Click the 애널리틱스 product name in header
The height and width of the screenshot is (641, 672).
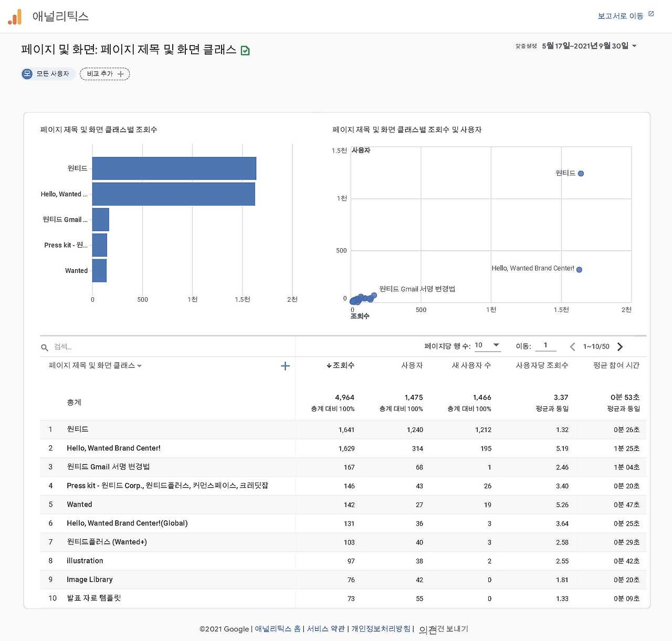(x=60, y=17)
